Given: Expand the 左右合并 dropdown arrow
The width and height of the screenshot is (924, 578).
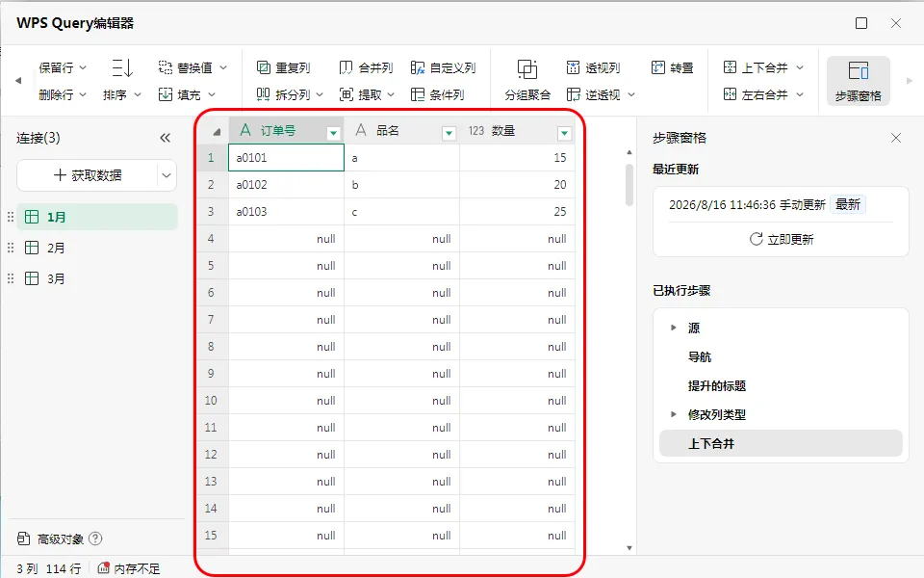Looking at the screenshot, I should coord(800,94).
